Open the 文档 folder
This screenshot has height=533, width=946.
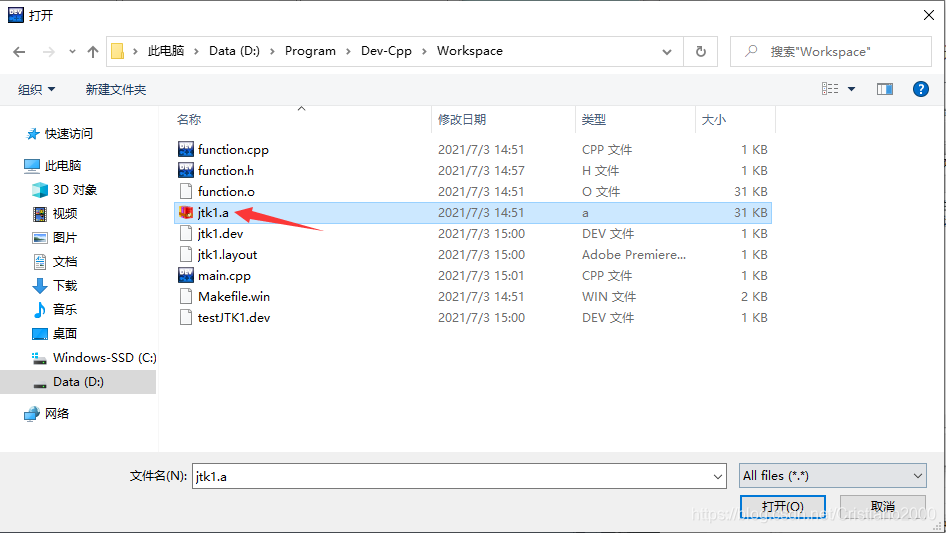click(x=64, y=261)
